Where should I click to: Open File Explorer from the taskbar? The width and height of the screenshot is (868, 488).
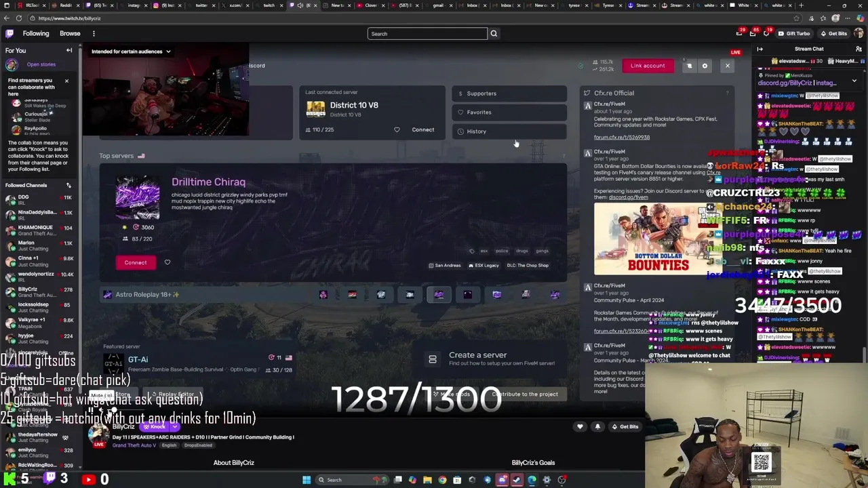point(427,480)
